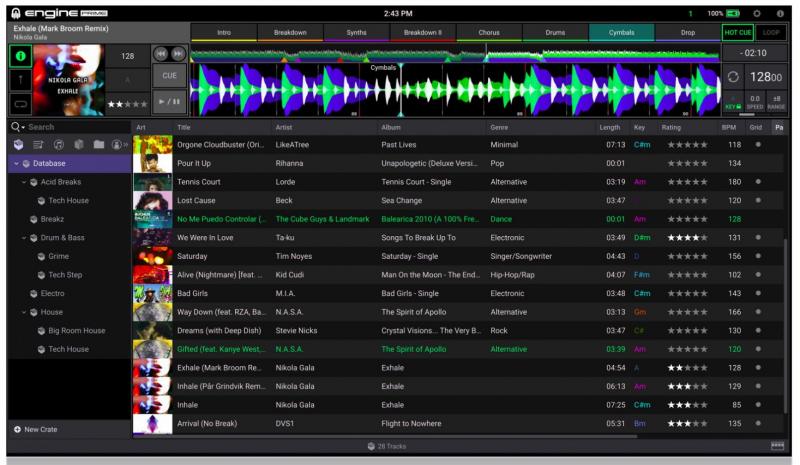Click the rating stars for We Were In Love
The image size is (800, 465).
click(687, 238)
